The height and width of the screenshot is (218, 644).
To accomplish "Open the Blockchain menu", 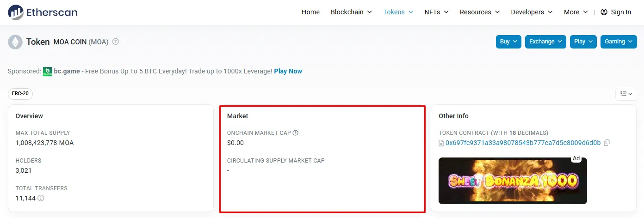I will point(351,12).
